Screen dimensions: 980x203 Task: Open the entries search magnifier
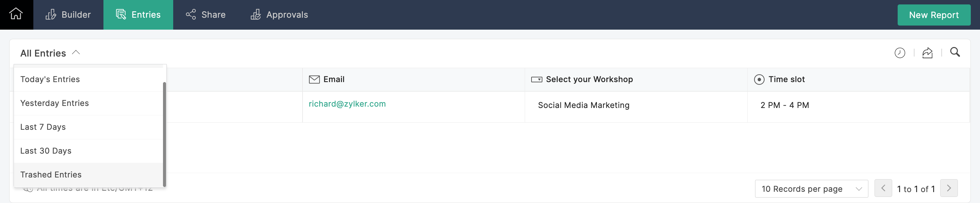click(x=954, y=52)
